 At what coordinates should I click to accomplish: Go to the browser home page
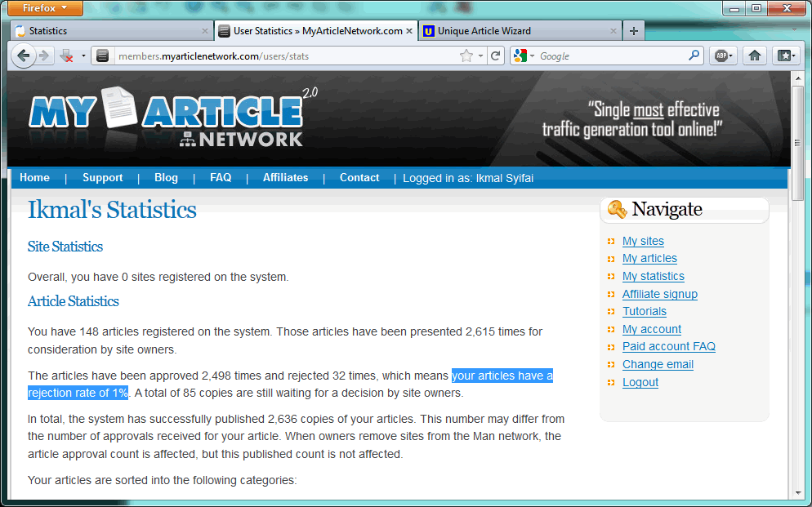[x=755, y=56]
